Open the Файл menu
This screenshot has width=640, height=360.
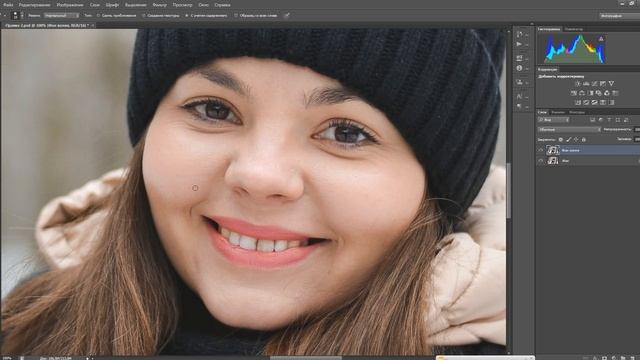[8, 5]
